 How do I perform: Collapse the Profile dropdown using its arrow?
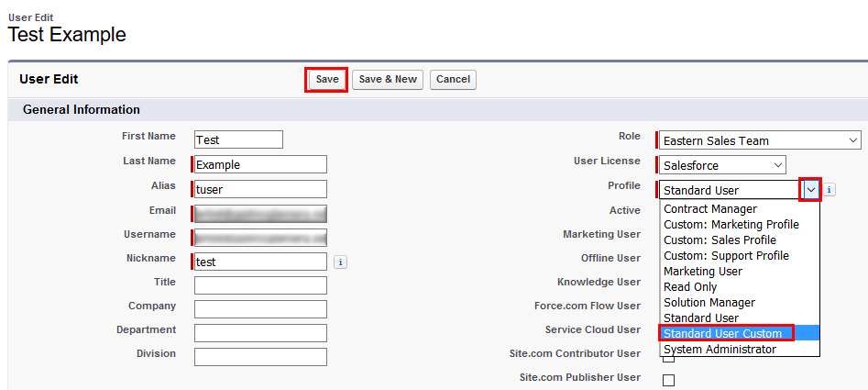pyautogui.click(x=810, y=190)
